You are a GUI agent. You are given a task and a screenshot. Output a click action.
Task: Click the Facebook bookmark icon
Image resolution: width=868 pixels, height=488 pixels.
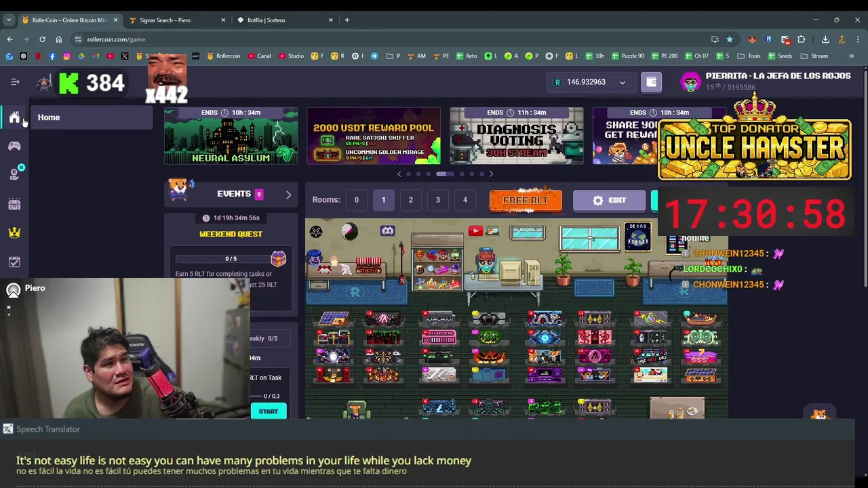[x=52, y=56]
